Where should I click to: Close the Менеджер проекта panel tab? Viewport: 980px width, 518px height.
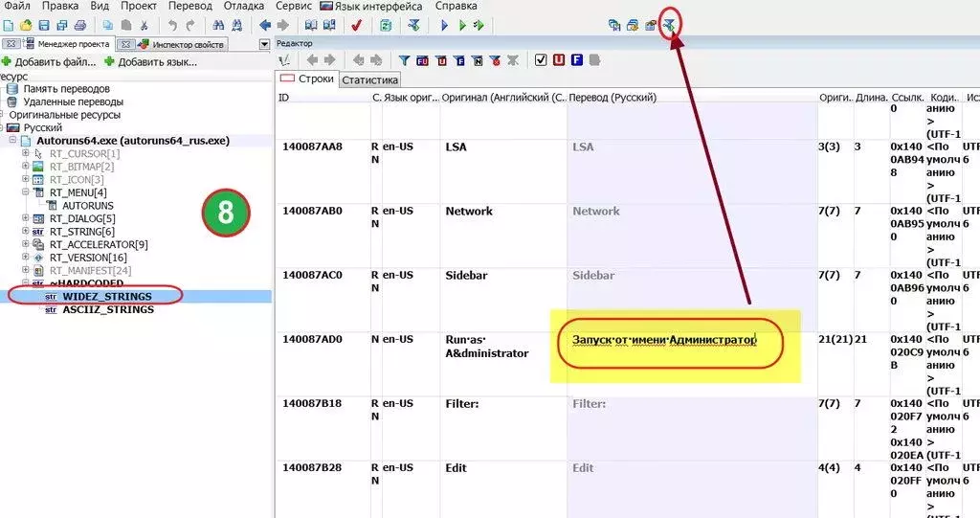pyautogui.click(x=11, y=44)
